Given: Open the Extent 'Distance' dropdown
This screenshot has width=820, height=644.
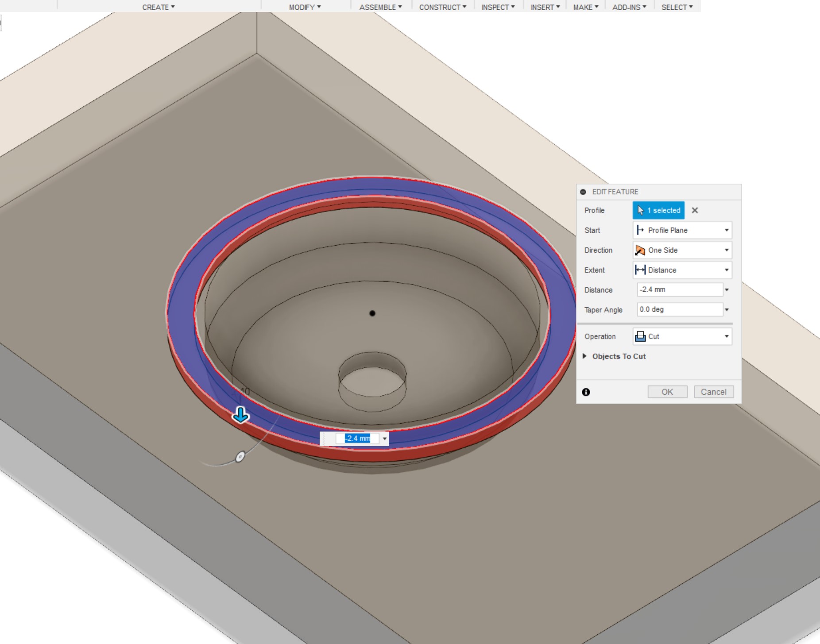Looking at the screenshot, I should click(682, 270).
